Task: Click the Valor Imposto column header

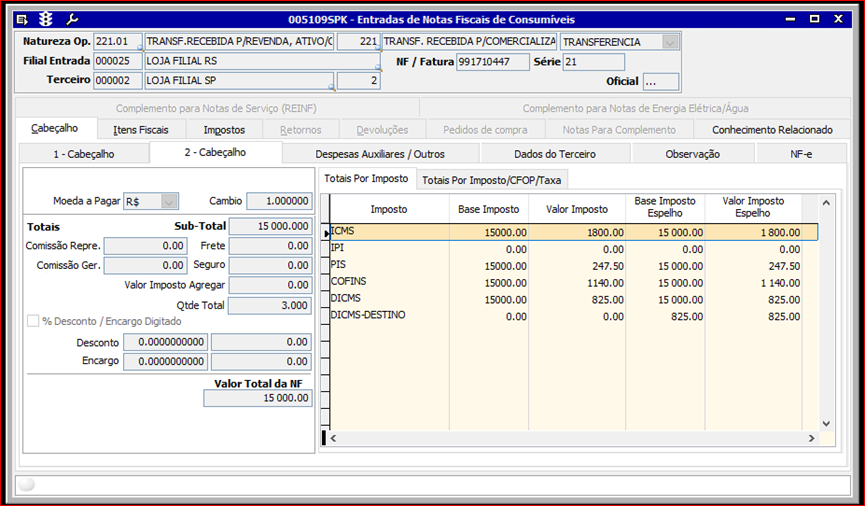Action: pyautogui.click(x=577, y=209)
